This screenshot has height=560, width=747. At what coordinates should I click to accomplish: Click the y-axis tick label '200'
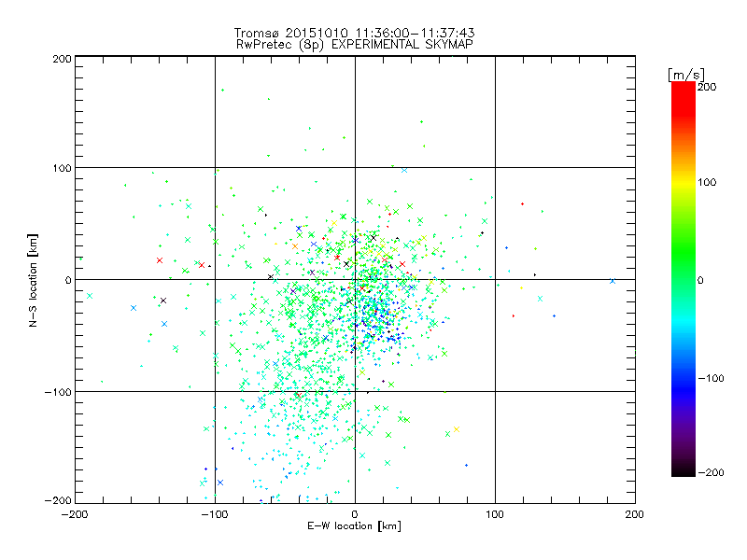pyautogui.click(x=62, y=59)
